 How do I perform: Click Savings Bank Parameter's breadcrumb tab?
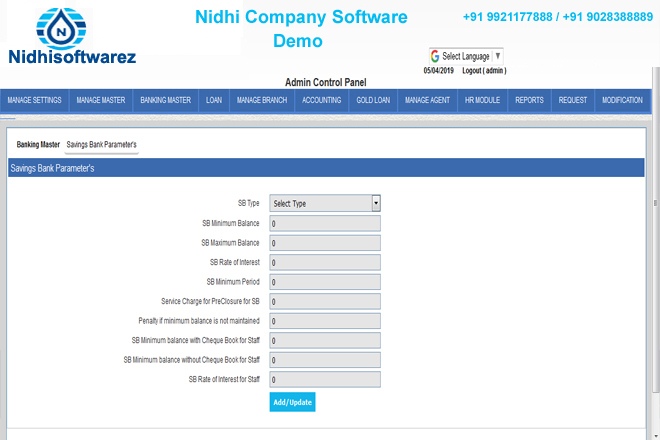point(101,144)
